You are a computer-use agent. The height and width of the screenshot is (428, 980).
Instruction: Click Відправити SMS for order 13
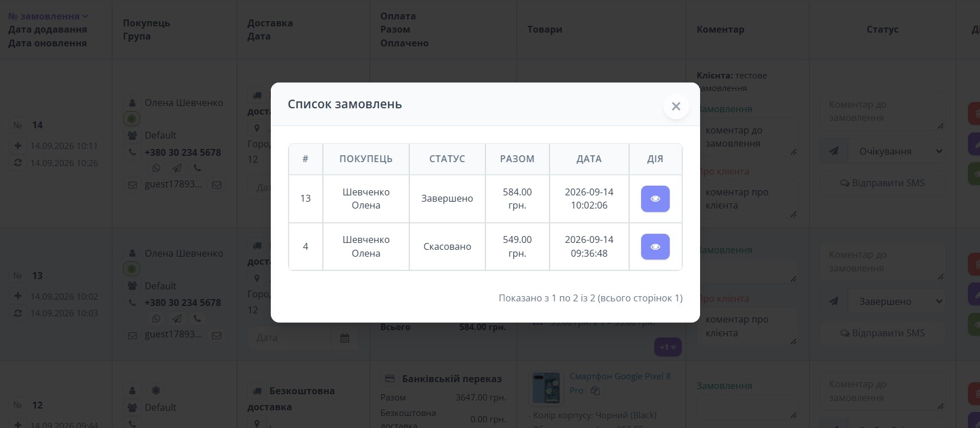tap(883, 333)
